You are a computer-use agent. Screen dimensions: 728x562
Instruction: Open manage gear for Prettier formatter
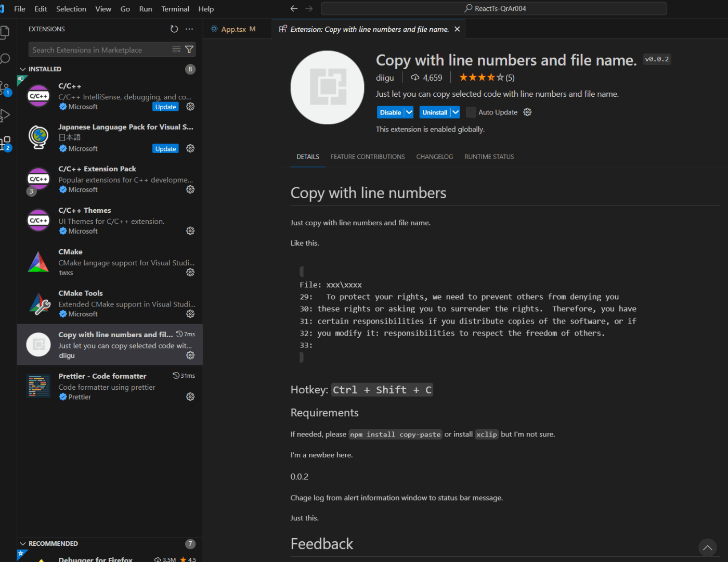(190, 397)
